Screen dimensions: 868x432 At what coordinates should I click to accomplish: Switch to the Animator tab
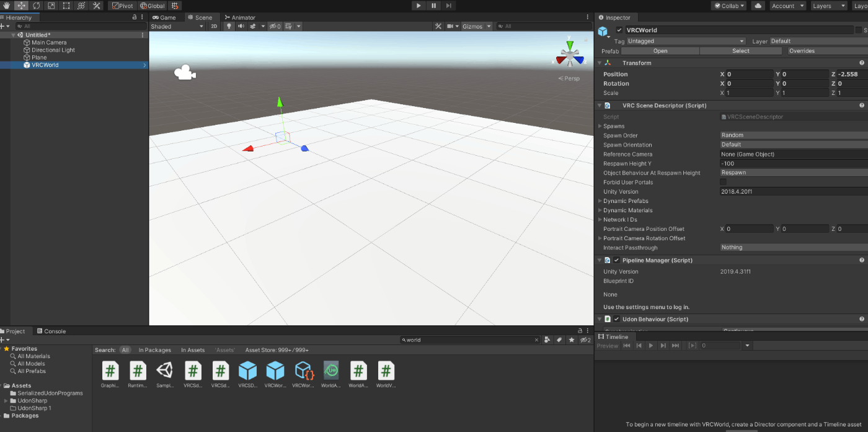pyautogui.click(x=240, y=17)
